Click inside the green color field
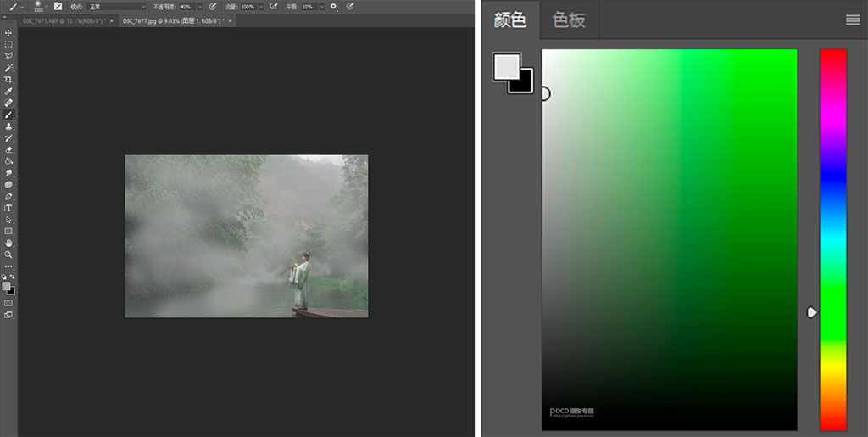Screen dimensions: 868x437 pyautogui.click(x=670, y=239)
